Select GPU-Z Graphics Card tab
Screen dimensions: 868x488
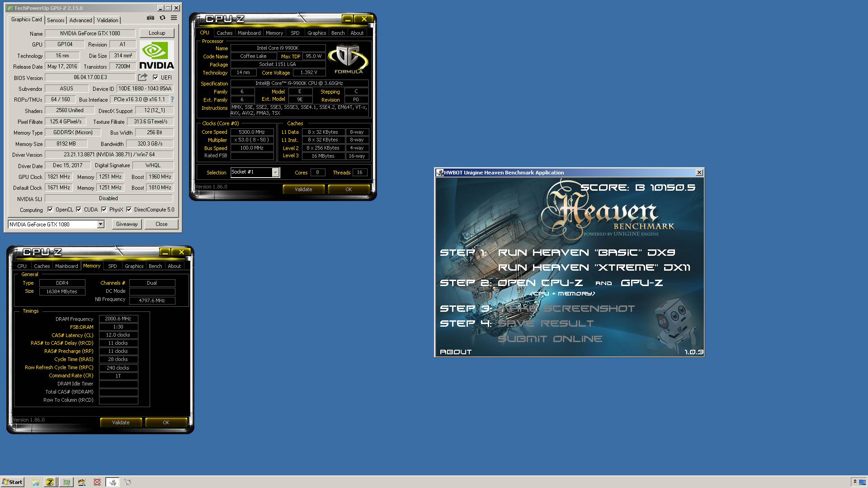(26, 19)
